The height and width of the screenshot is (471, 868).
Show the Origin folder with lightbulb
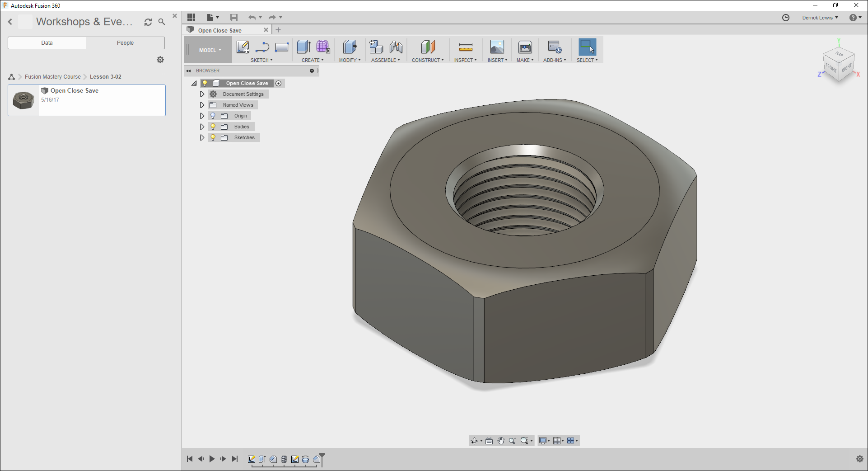pyautogui.click(x=213, y=116)
